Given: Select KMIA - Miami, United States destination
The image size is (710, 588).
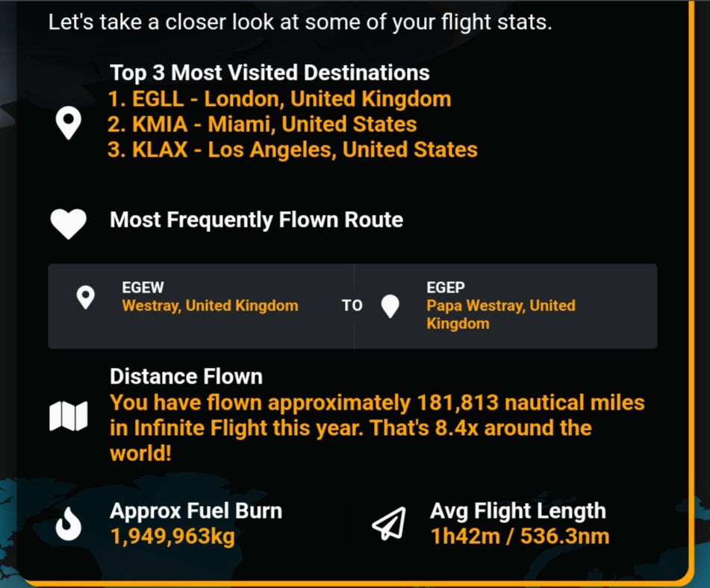Looking at the screenshot, I should [x=262, y=124].
